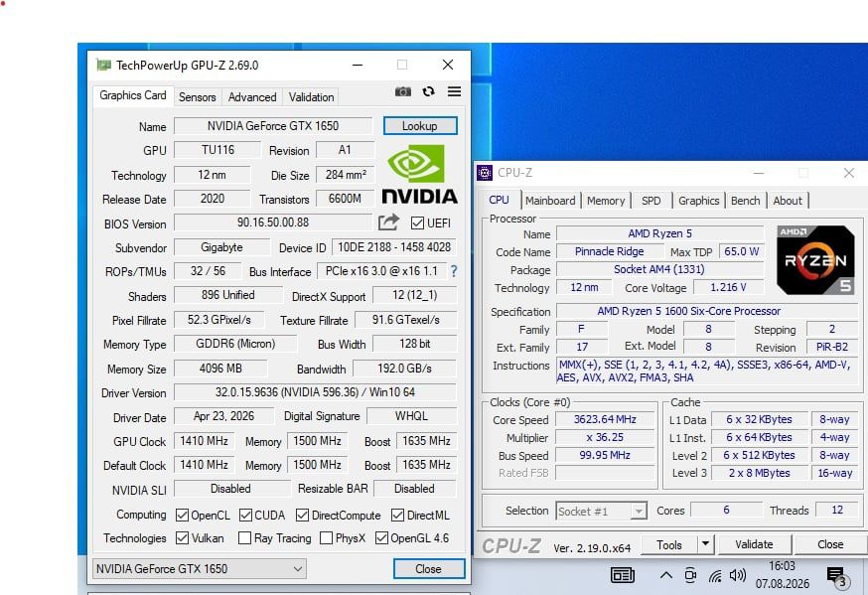Click the Digital Signature WHQL field
This screenshot has height=595, width=868.
coord(411,415)
